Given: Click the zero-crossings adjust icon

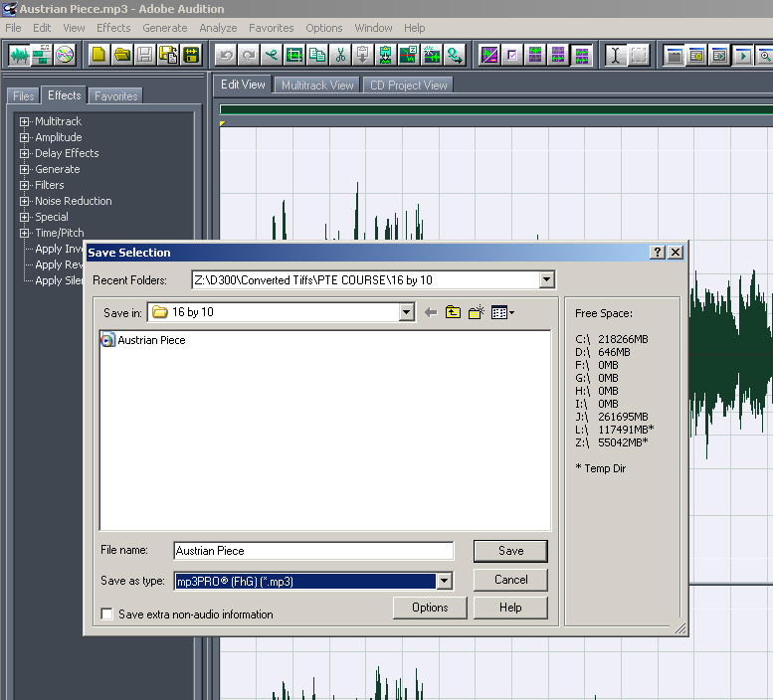Looking at the screenshot, I should pyautogui.click(x=408, y=55).
